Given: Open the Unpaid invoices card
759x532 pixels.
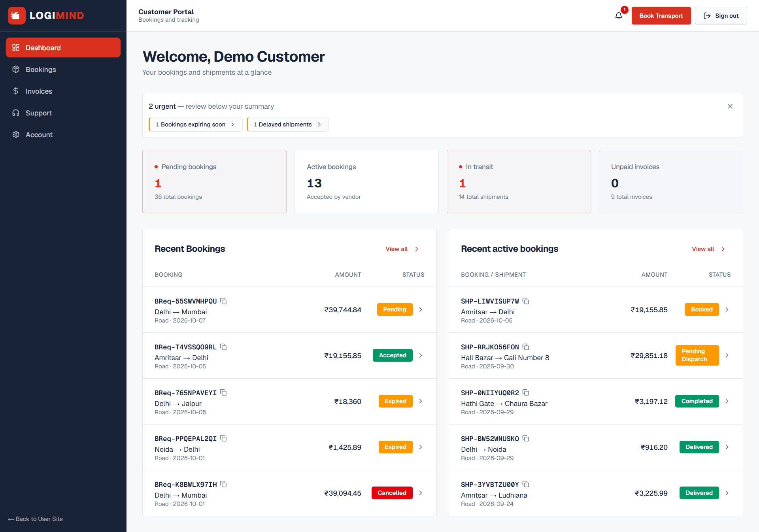Looking at the screenshot, I should point(671,181).
